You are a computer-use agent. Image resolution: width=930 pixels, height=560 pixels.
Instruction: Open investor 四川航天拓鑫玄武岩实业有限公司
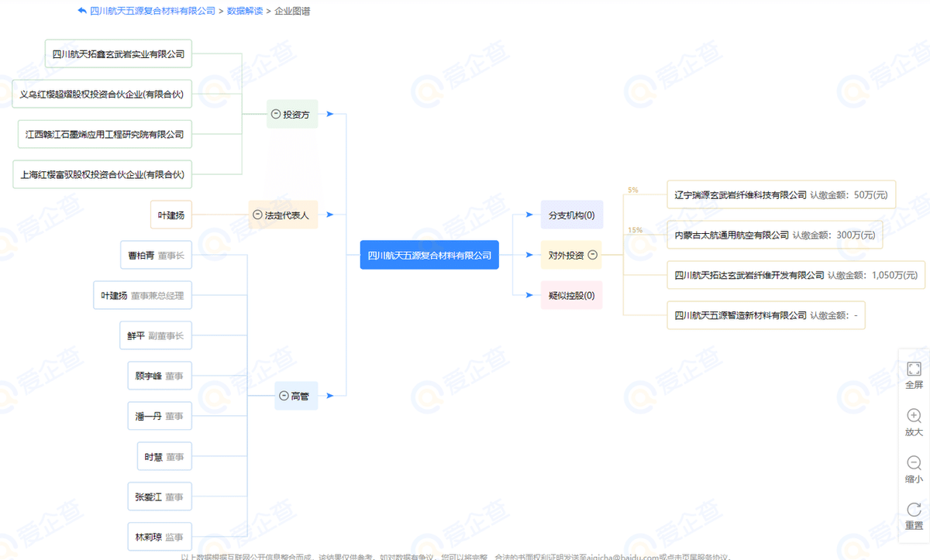coord(119,54)
